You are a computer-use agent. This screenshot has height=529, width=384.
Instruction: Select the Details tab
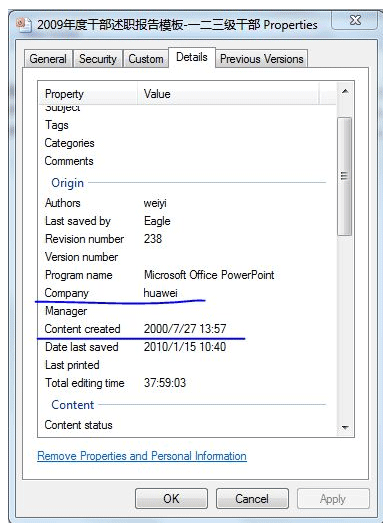[192, 57]
